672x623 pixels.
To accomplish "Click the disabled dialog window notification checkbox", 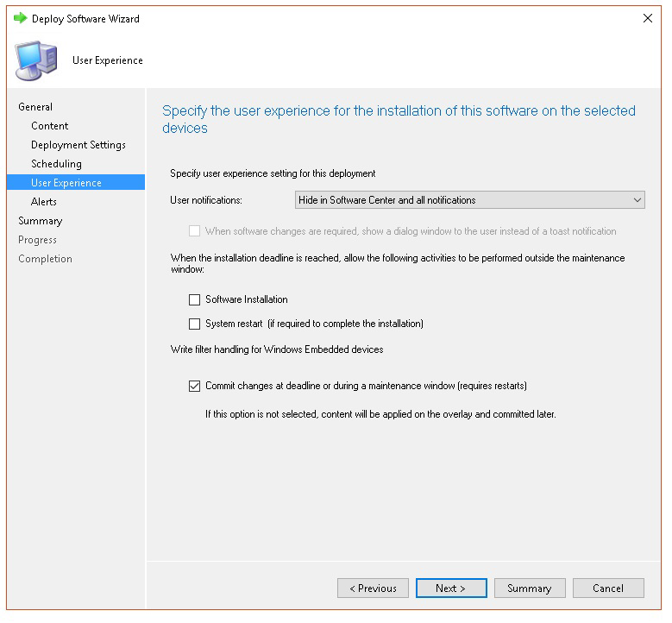I will 195,231.
